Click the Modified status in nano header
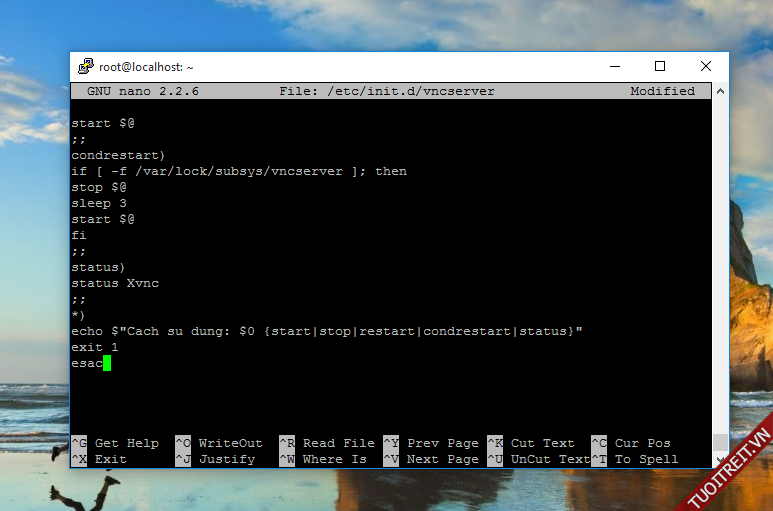 pyautogui.click(x=662, y=91)
